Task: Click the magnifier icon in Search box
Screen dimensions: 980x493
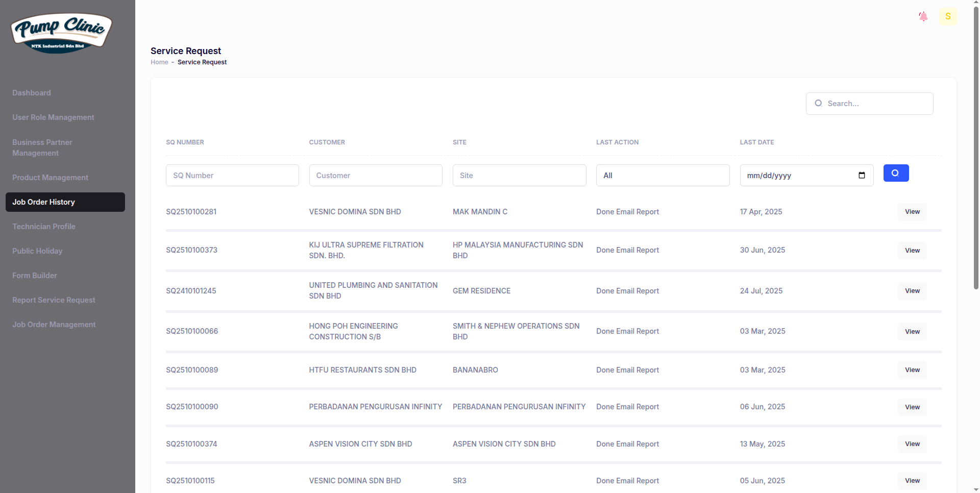Action: pyautogui.click(x=818, y=104)
